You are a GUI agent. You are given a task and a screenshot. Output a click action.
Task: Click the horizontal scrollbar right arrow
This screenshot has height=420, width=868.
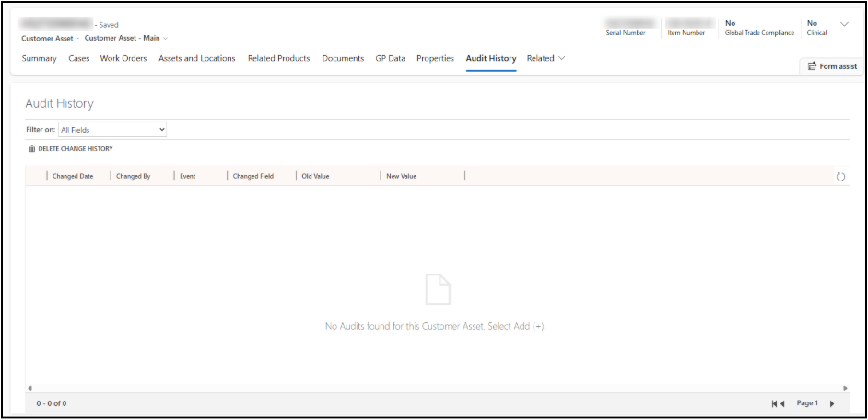pyautogui.click(x=845, y=388)
